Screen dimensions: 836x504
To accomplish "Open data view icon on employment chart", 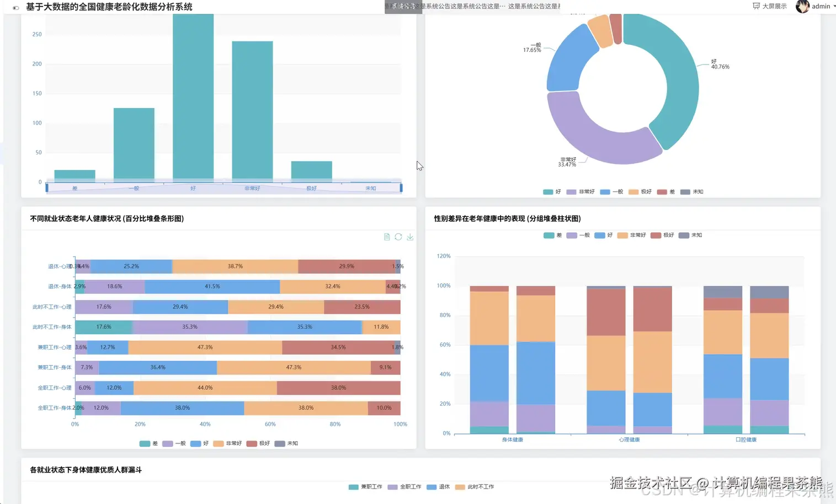I will pyautogui.click(x=387, y=237).
